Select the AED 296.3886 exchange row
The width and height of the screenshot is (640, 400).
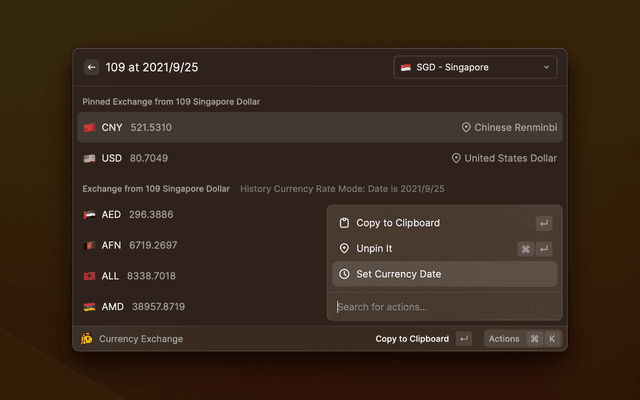pos(200,214)
